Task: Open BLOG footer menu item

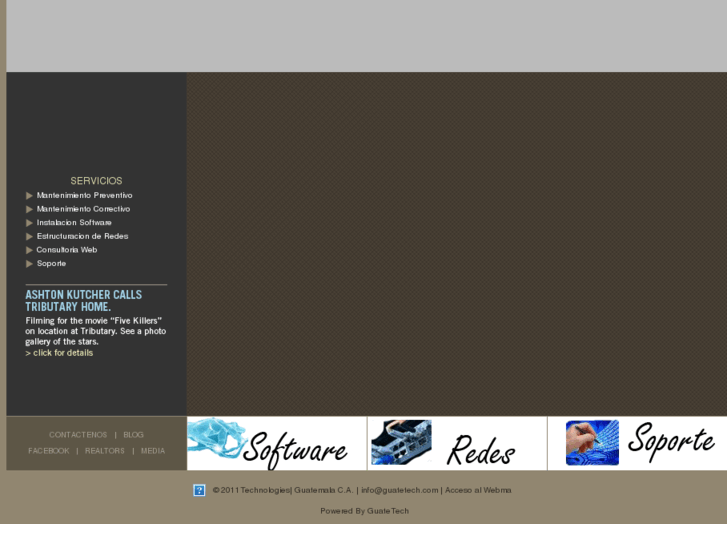Action: [134, 435]
